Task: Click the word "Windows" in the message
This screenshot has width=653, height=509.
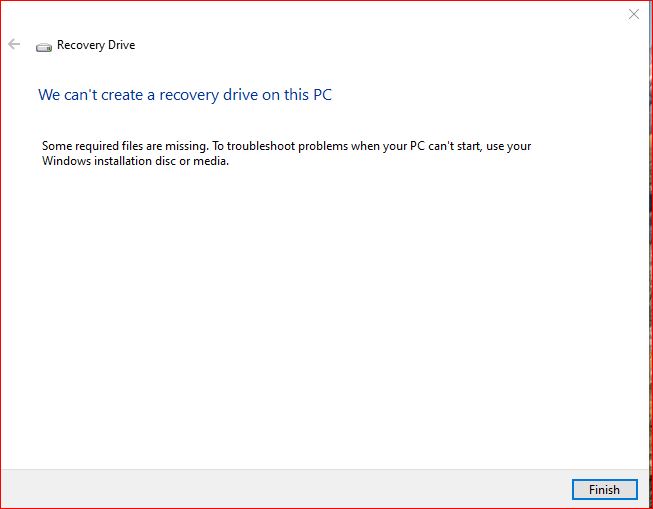Action: tap(65, 162)
